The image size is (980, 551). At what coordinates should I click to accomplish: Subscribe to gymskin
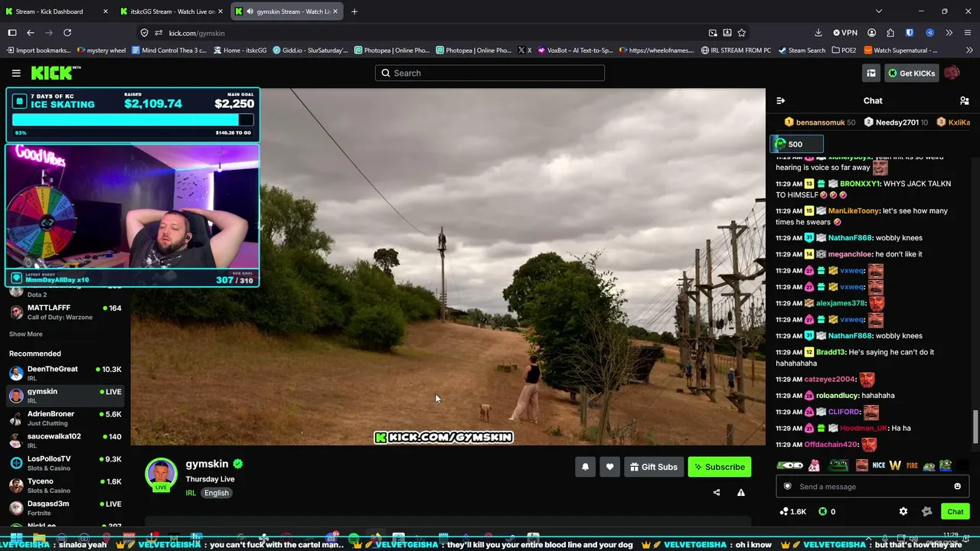click(720, 467)
